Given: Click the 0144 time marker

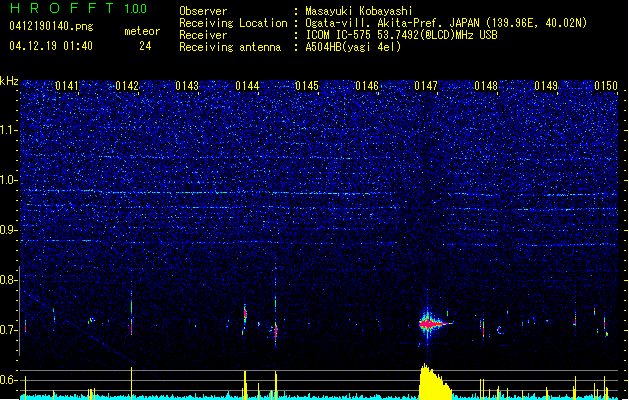Looking at the screenshot, I should [x=247, y=86].
